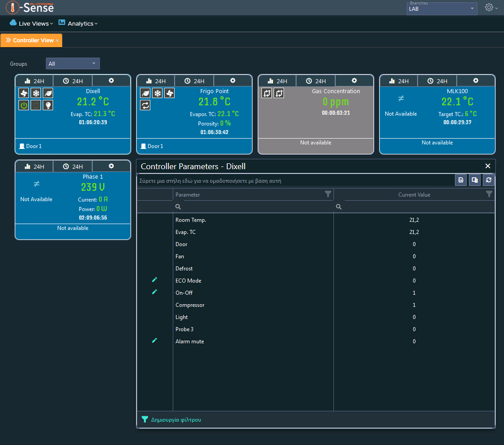Image resolution: width=504 pixels, height=445 pixels.
Task: Click the Δημιουργία φίλτρου filter link
Action: pos(176,420)
